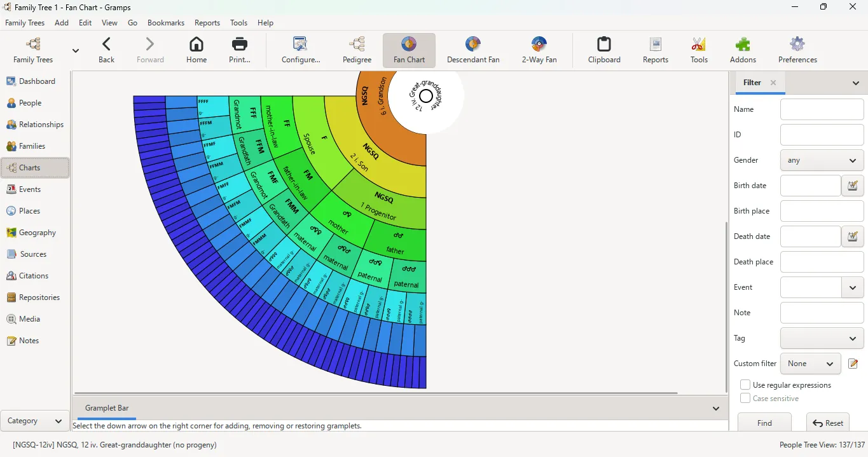Toggle the Case sensitive checkbox

[745, 399]
